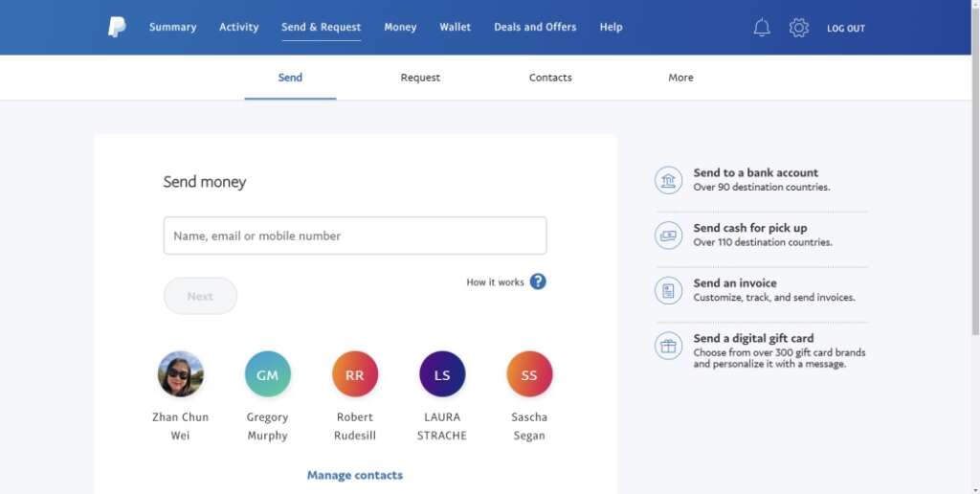This screenshot has height=494, width=980.
Task: Click the bank account icon
Action: tap(668, 180)
